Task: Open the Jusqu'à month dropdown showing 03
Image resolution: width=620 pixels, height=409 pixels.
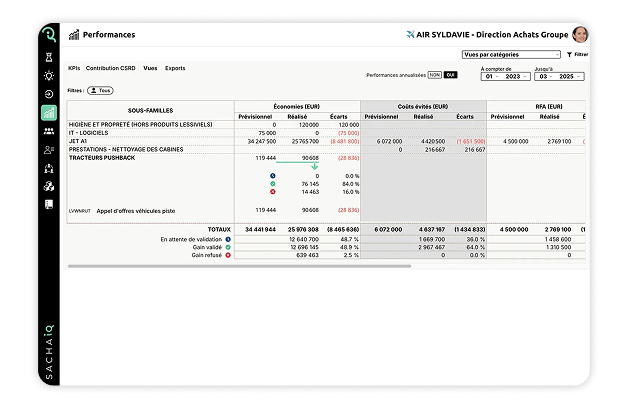Action: (545, 76)
